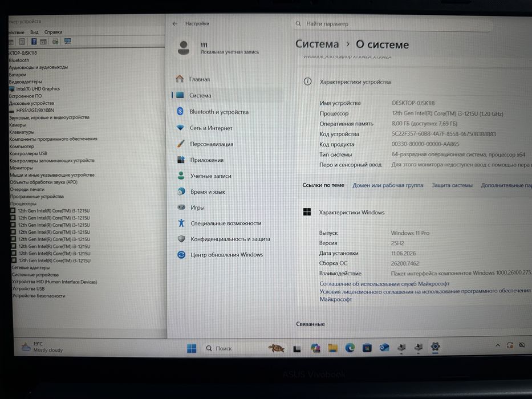The image size is (532, 399).
Task: Click the update driver icon in Device Manager toolbar
Action: (x=55, y=42)
